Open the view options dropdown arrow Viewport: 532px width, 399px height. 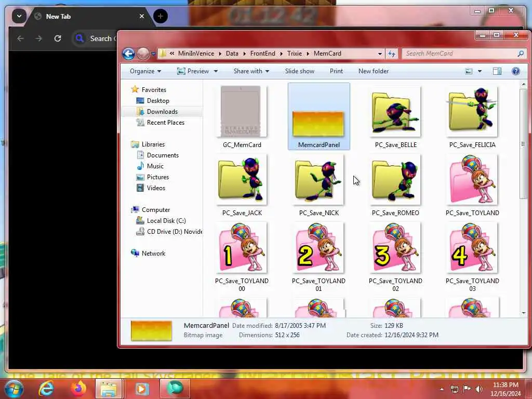480,71
